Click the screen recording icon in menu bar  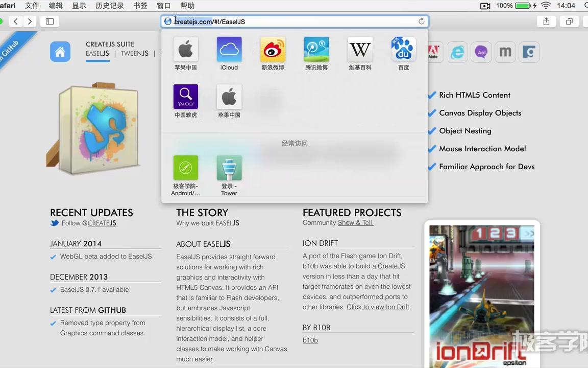[485, 6]
